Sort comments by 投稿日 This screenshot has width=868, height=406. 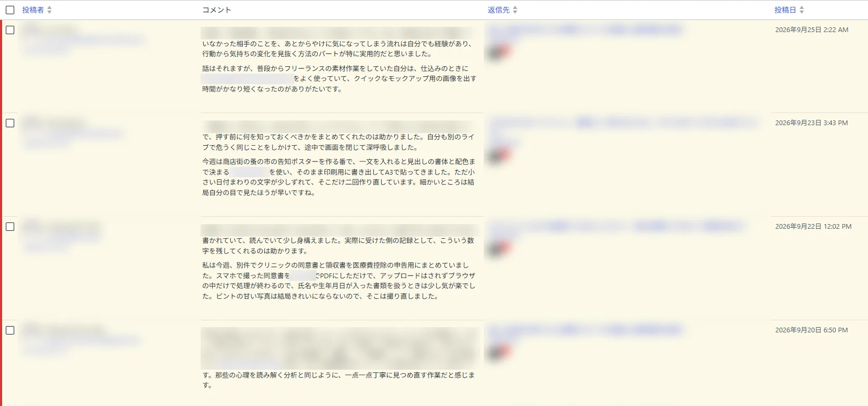click(x=789, y=10)
